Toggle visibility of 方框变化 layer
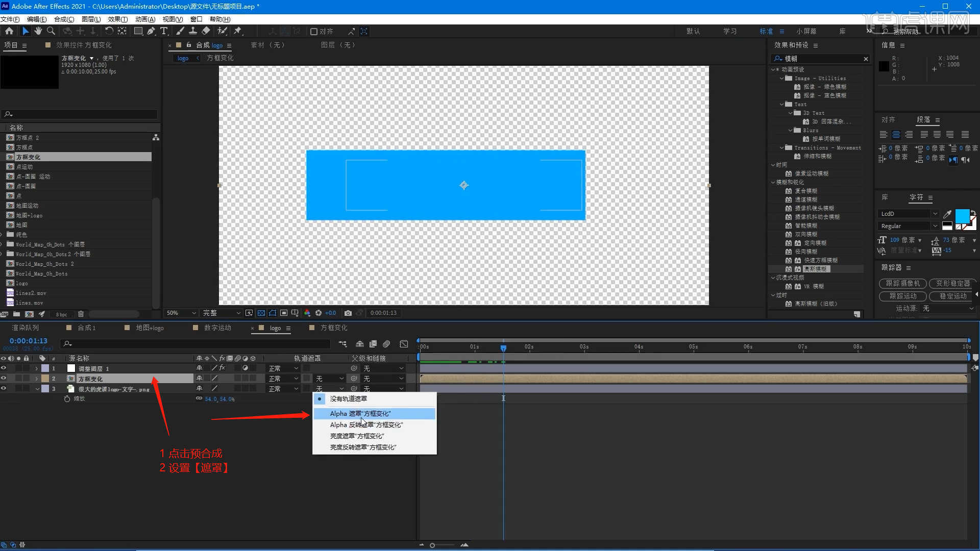 coord(4,379)
